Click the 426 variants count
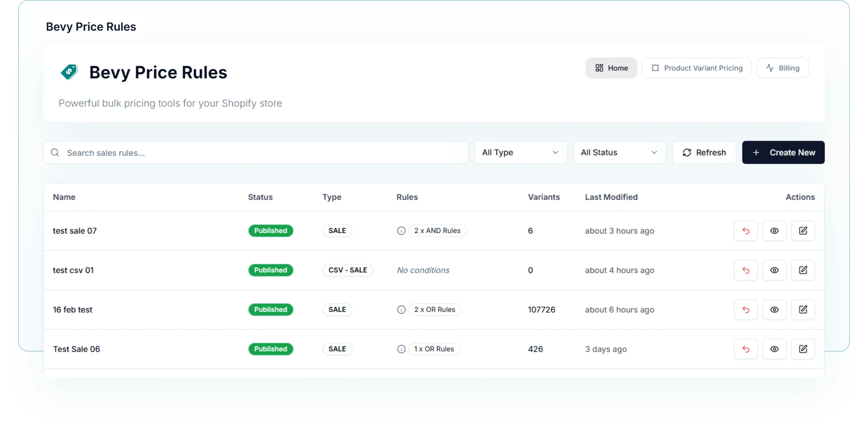 click(x=535, y=349)
